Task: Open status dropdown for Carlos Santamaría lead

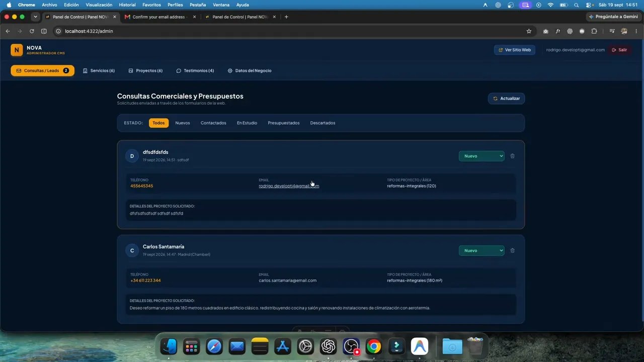Action: [481, 250]
